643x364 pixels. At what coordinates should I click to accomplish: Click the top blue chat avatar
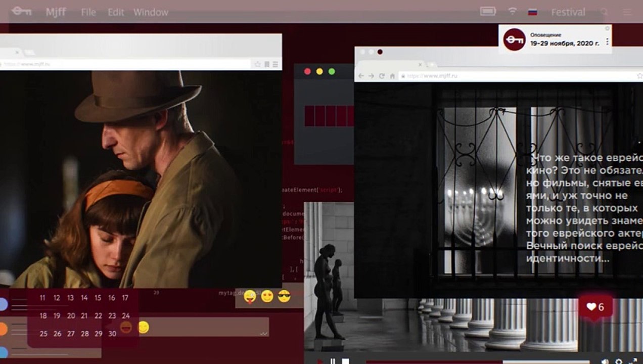(3, 305)
